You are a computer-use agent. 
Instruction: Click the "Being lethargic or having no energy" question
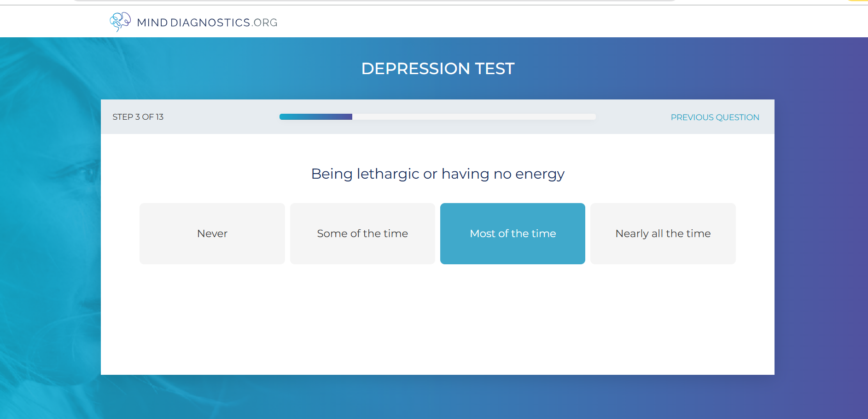[437, 174]
